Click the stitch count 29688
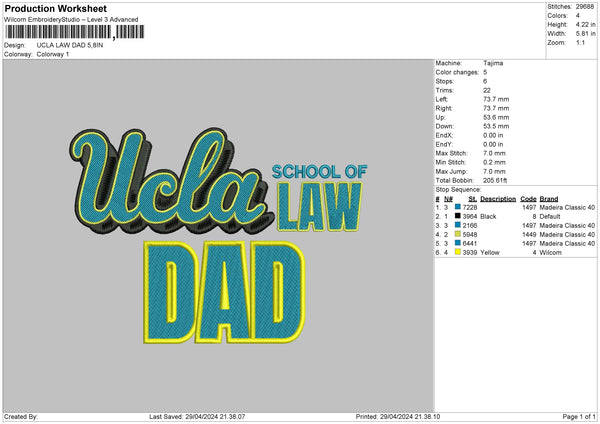Image resolution: width=600 pixels, height=424 pixels. point(585,7)
